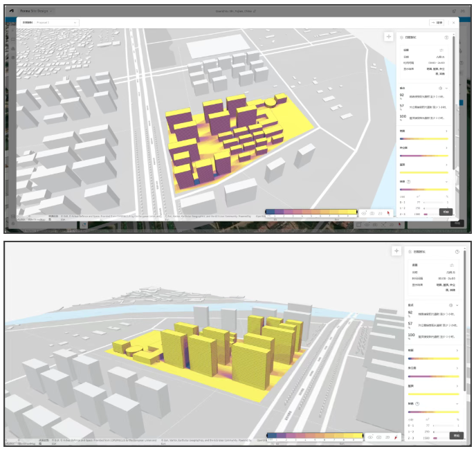Viewport: 476px width, 449px height.
Task: Click the ground gradient bar in top panel
Action: [x=424, y=139]
